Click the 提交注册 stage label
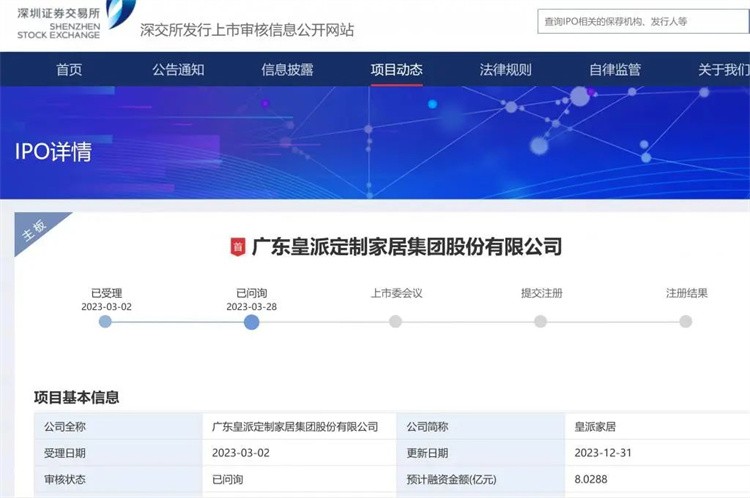 pyautogui.click(x=542, y=293)
